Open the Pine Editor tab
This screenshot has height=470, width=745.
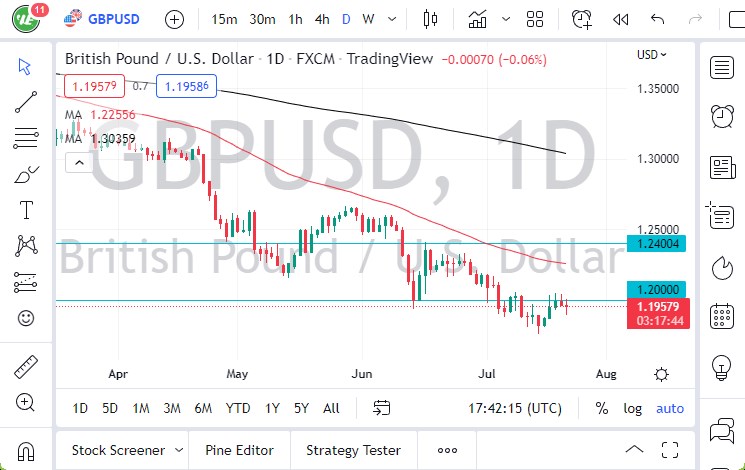point(240,450)
